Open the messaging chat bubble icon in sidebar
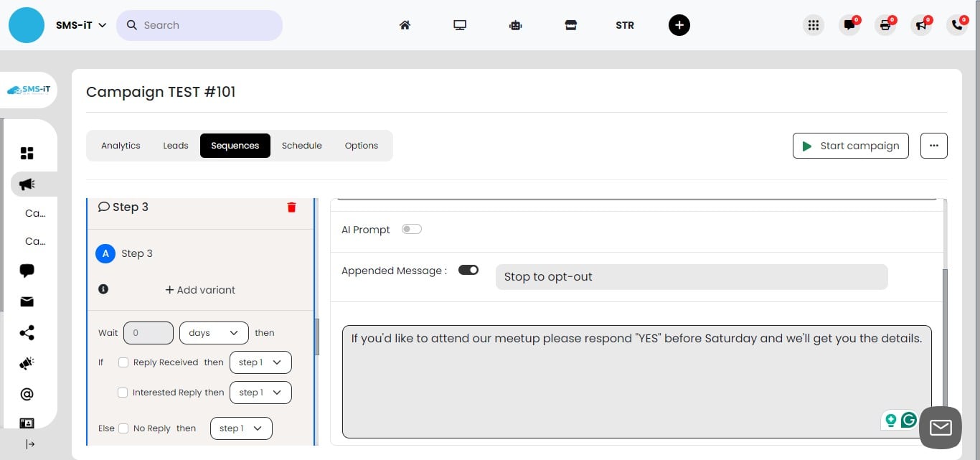This screenshot has width=980, height=460. tap(27, 271)
